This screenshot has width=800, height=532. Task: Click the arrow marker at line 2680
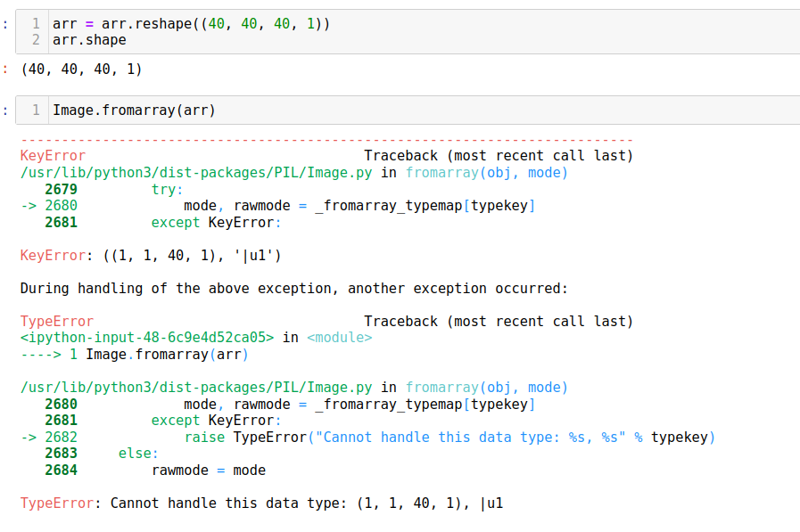point(29,206)
